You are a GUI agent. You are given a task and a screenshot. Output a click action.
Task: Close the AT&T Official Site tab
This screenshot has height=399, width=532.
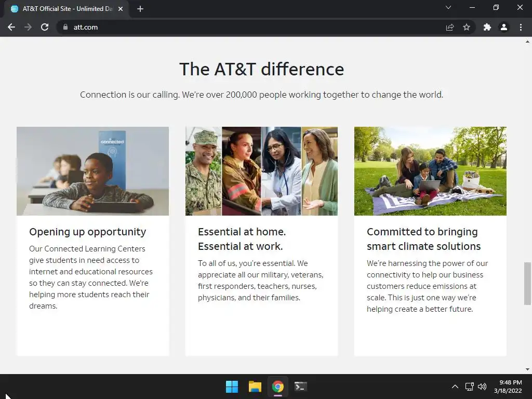click(121, 9)
